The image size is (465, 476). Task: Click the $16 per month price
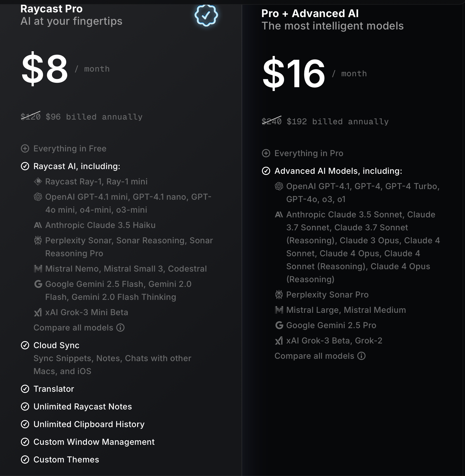[294, 73]
